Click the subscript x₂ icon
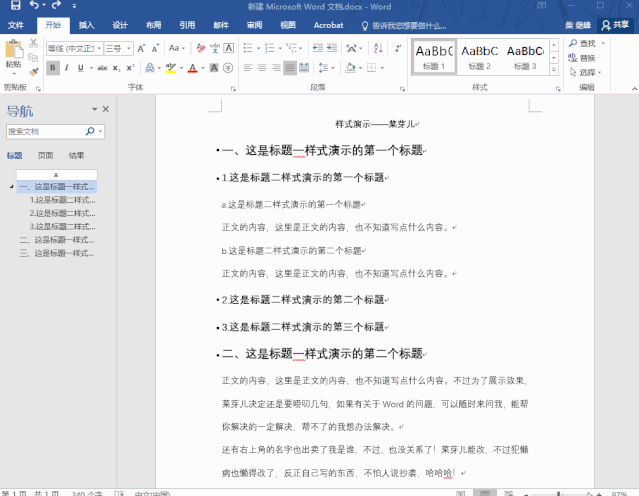 coord(116,68)
